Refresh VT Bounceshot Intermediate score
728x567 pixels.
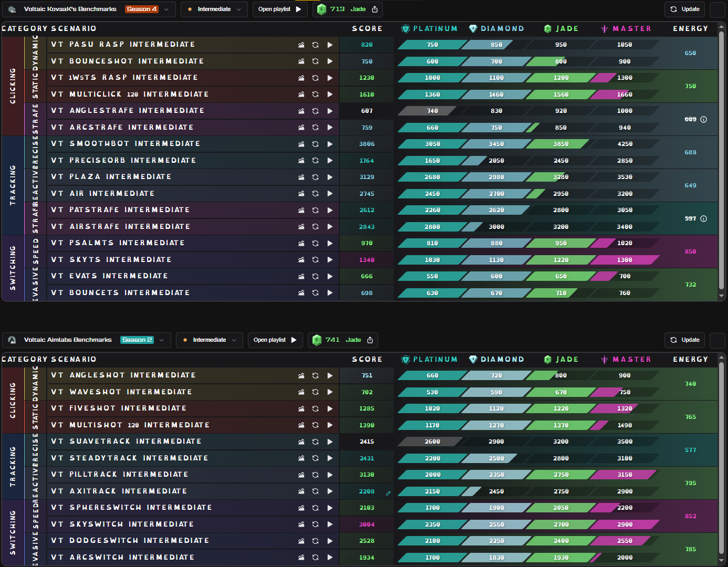click(x=315, y=61)
